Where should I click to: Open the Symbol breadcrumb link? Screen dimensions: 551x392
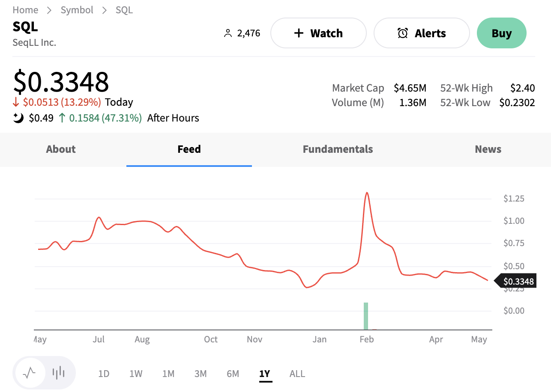(77, 10)
